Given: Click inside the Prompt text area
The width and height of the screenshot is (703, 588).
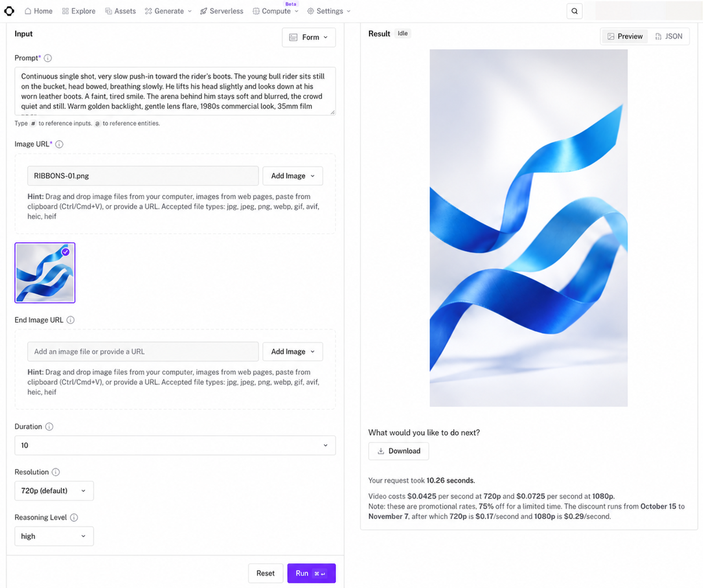Looking at the screenshot, I should 175,91.
